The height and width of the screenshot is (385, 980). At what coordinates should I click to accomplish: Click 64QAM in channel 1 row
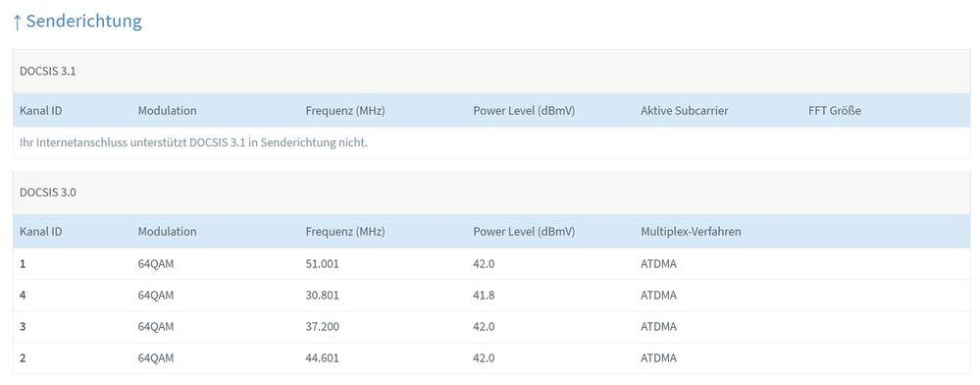(156, 264)
